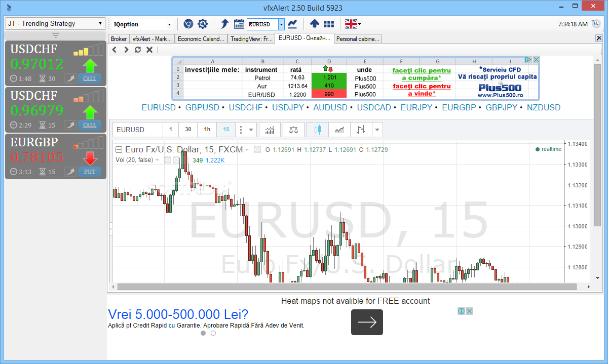The image size is (608, 364).
Task: Expand the signals panel filter handle
Action: point(56,35)
